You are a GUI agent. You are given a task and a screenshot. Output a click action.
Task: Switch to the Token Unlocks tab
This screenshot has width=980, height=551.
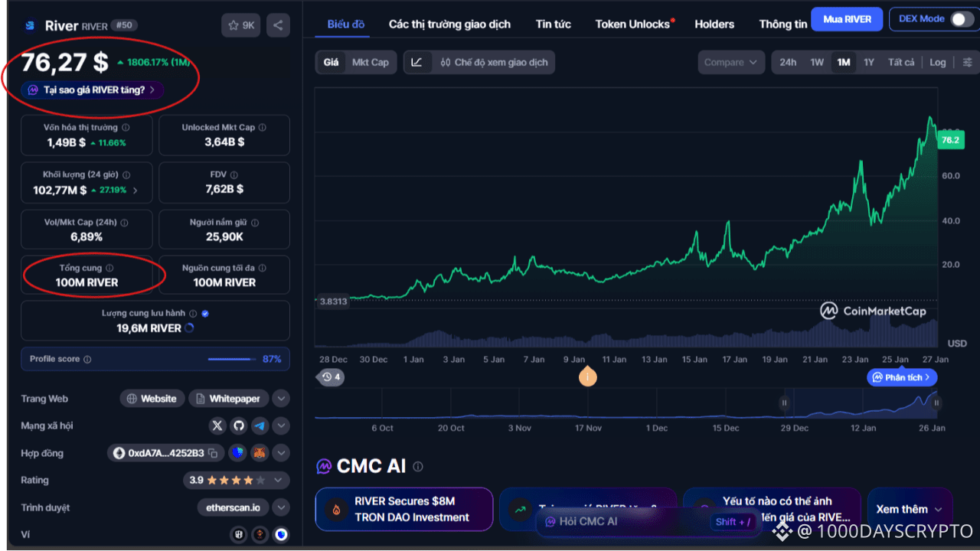tap(633, 24)
